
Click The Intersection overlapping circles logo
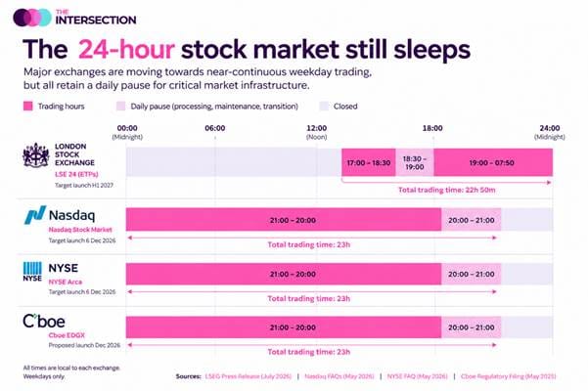coord(32,18)
